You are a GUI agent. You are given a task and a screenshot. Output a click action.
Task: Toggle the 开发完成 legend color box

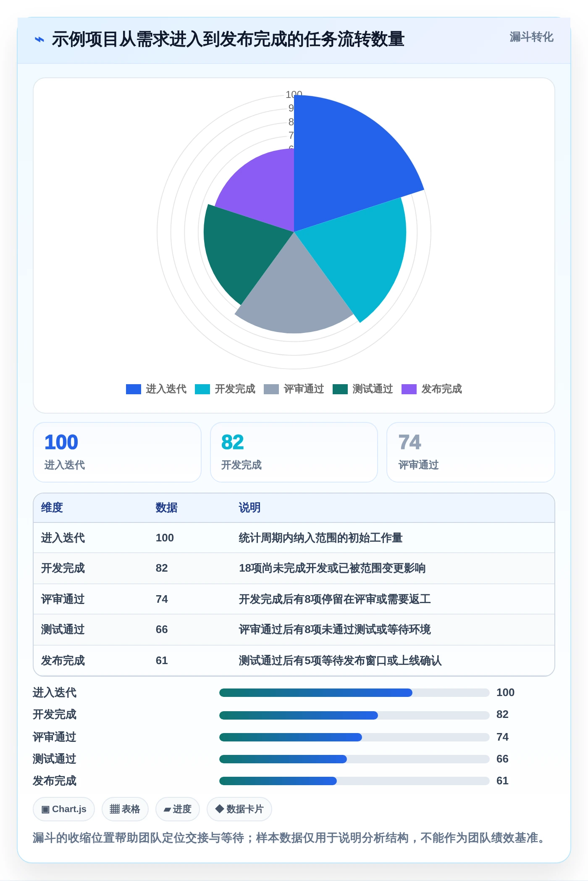tap(202, 389)
